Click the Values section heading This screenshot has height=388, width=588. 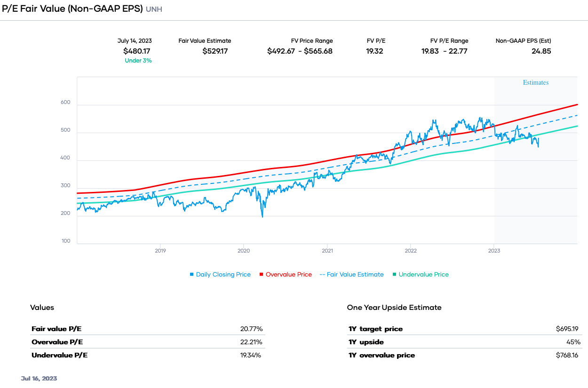[x=42, y=308]
